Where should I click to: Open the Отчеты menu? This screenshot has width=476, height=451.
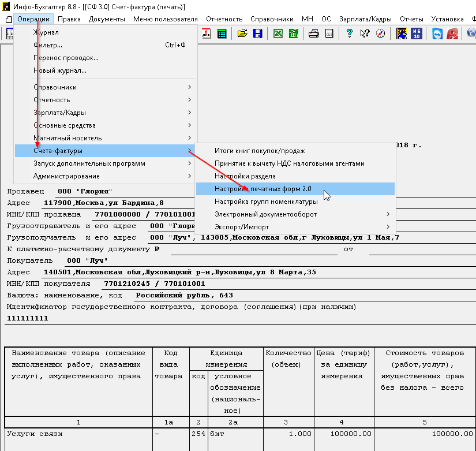click(411, 19)
